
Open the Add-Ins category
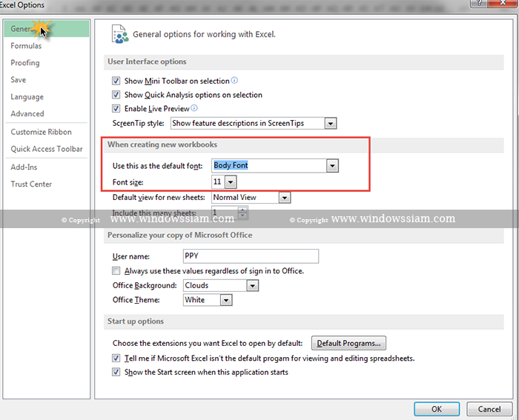tap(24, 167)
